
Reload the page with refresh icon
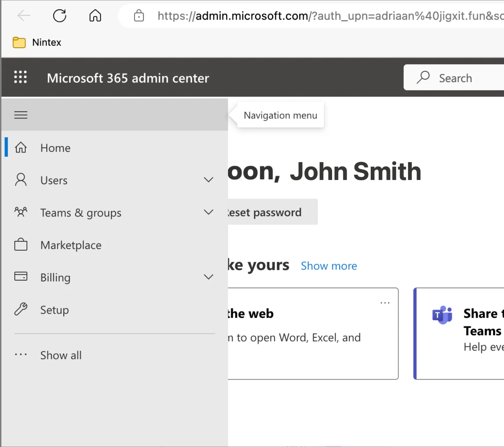pyautogui.click(x=60, y=16)
